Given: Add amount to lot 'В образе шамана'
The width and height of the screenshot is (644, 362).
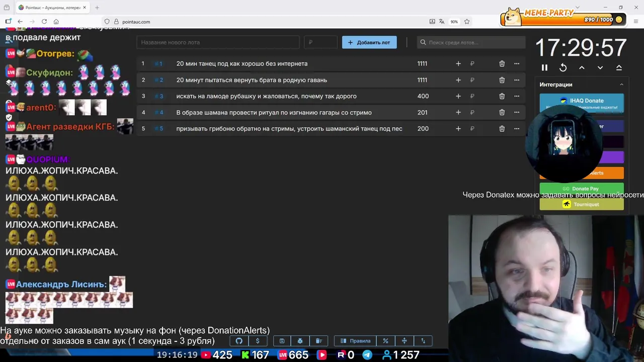Looking at the screenshot, I should 458,112.
